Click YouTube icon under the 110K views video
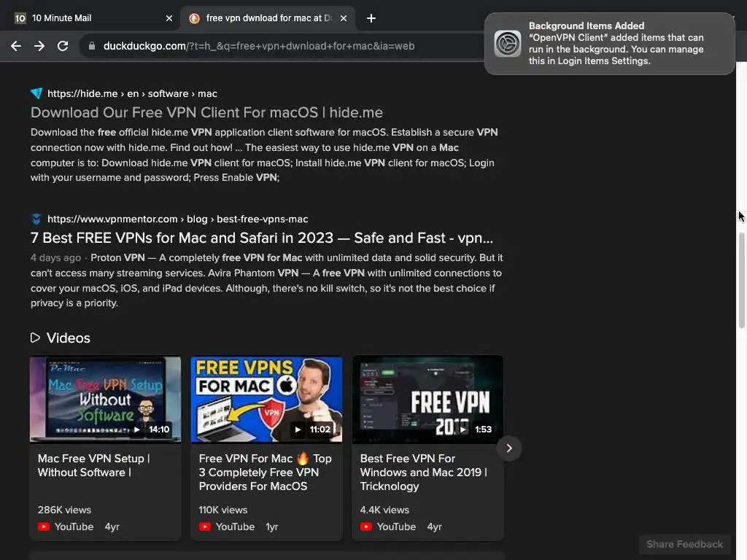 [x=205, y=526]
